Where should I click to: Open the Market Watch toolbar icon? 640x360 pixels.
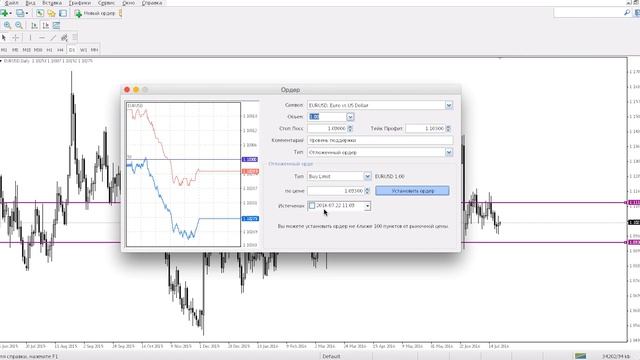click(x=40, y=13)
